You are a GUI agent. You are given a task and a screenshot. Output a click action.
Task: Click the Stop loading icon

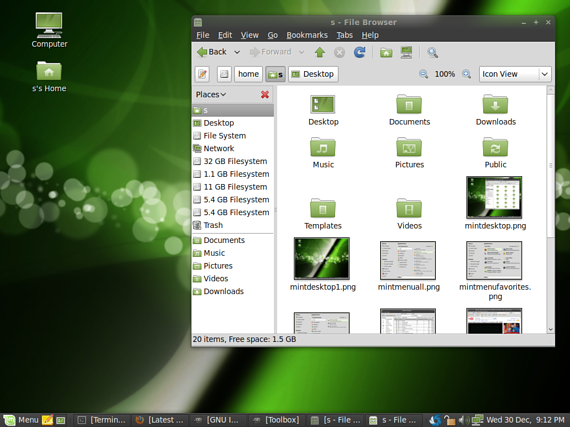point(339,53)
